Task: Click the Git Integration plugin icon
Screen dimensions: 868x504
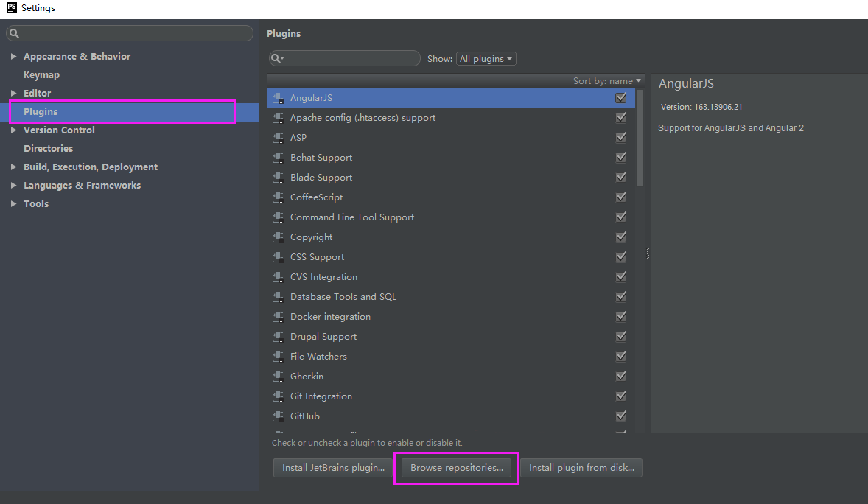Action: 278,396
